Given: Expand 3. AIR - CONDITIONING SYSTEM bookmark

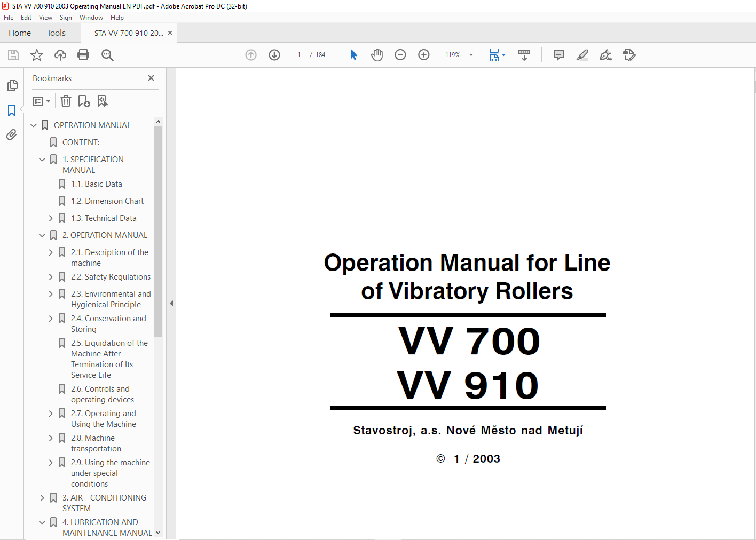Looking at the screenshot, I should pyautogui.click(x=42, y=498).
